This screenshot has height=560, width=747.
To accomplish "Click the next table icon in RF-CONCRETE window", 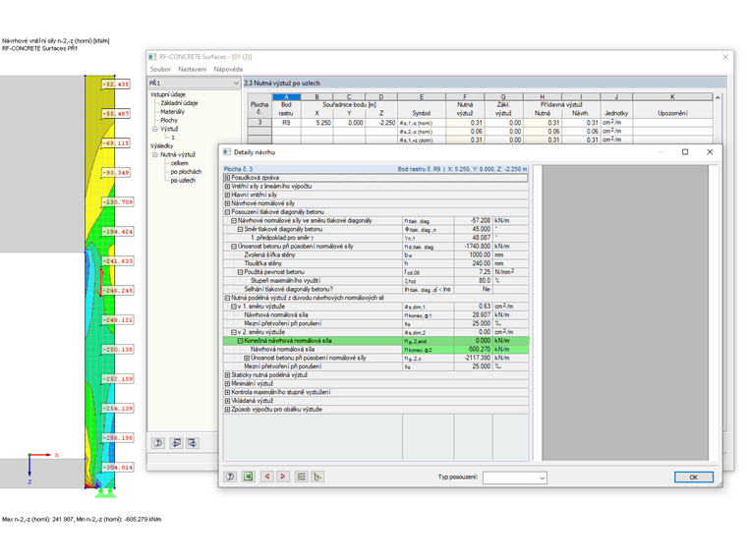I will pyautogui.click(x=192, y=443).
